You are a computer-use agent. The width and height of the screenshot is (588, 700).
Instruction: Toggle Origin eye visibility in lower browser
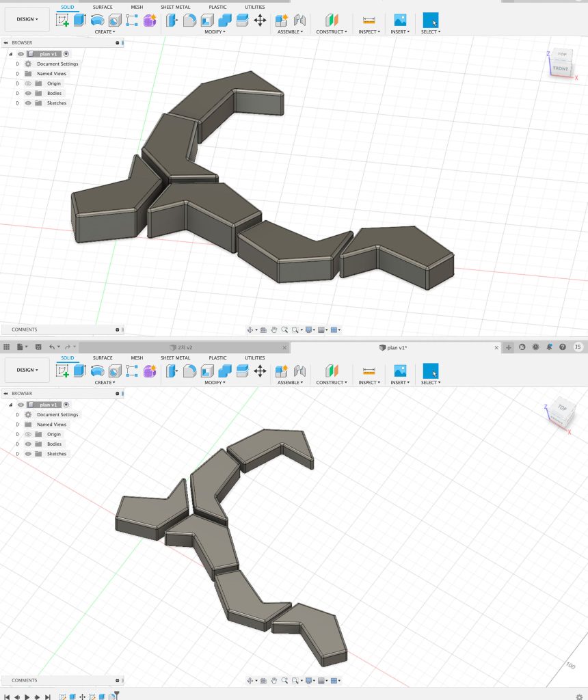pyautogui.click(x=28, y=434)
